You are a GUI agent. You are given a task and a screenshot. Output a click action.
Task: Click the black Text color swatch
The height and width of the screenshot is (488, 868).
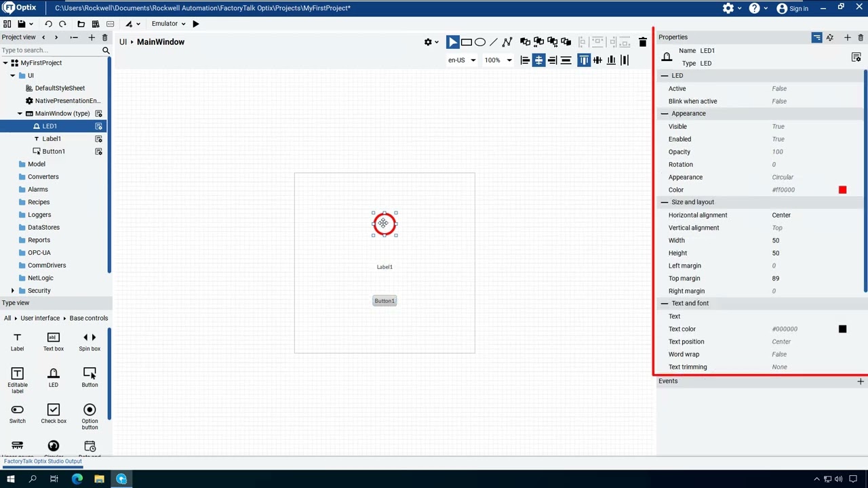[x=842, y=329]
